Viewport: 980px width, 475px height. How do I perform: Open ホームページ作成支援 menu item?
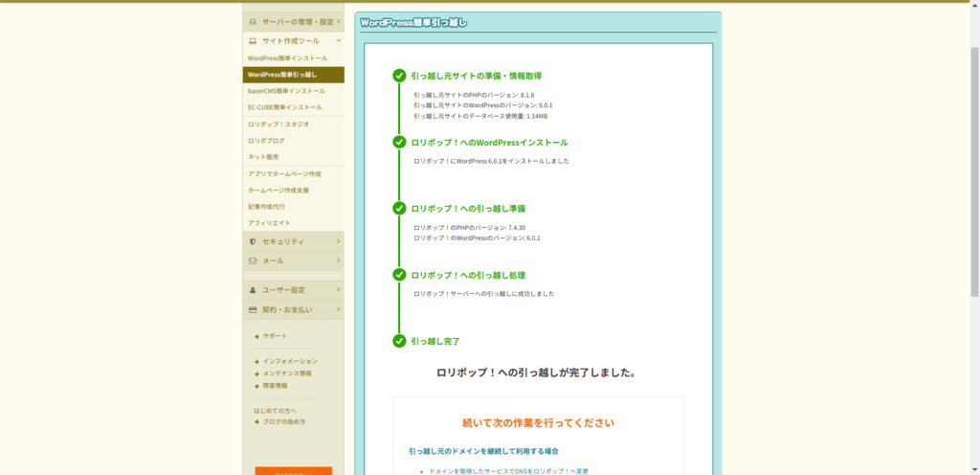pyautogui.click(x=293, y=190)
